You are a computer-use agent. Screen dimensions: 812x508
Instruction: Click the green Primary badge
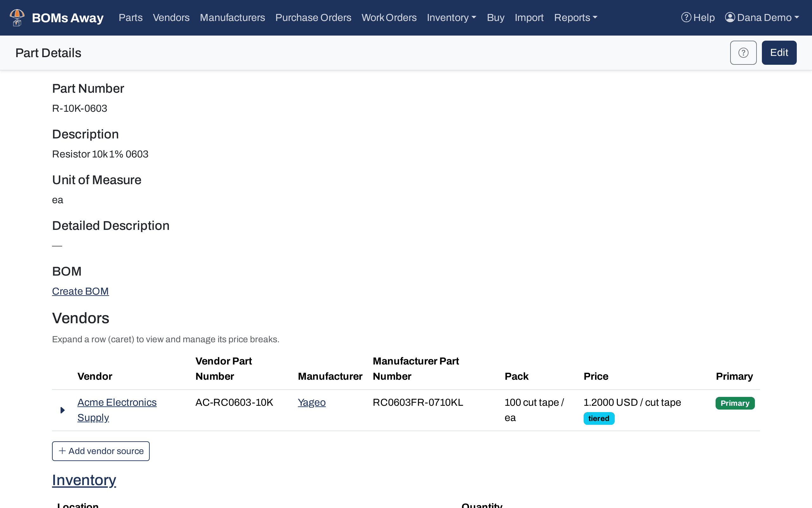click(x=735, y=403)
